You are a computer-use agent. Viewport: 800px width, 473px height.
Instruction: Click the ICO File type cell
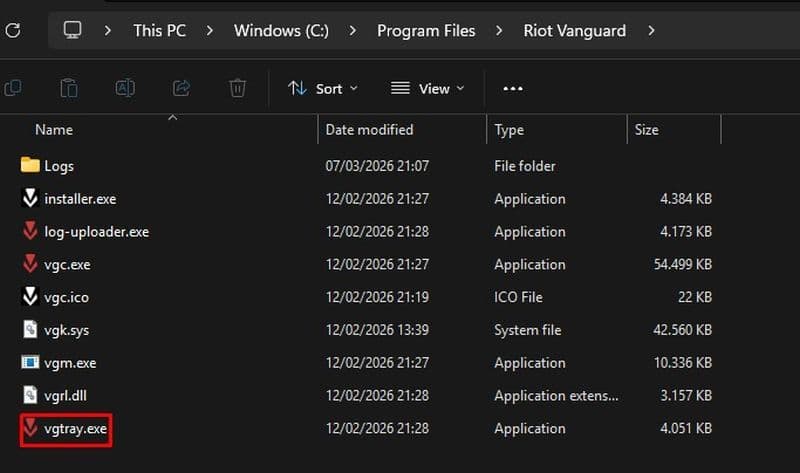518,297
